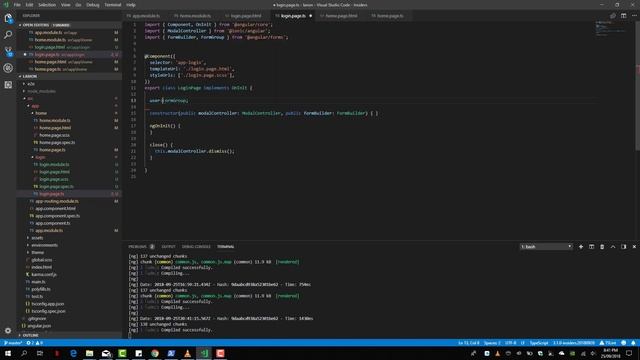Viewport: 640px width, 360px height.
Task: Open File Explorer from the taskbar
Action: pos(89,353)
